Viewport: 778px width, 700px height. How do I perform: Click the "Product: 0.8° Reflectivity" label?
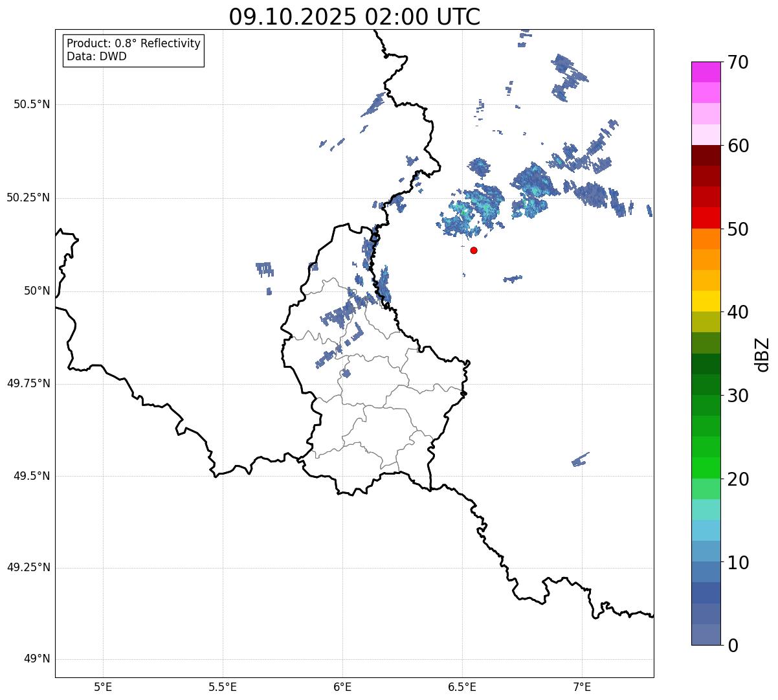pyautogui.click(x=134, y=43)
